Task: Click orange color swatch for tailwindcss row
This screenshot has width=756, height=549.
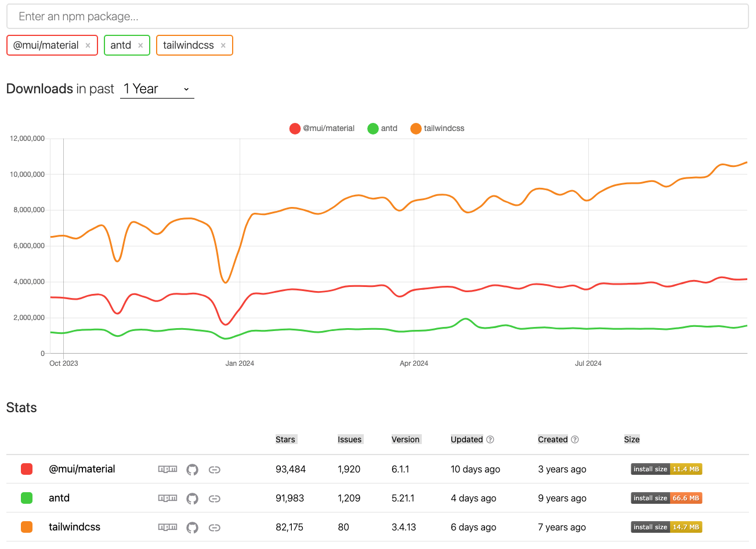Action: tap(27, 527)
